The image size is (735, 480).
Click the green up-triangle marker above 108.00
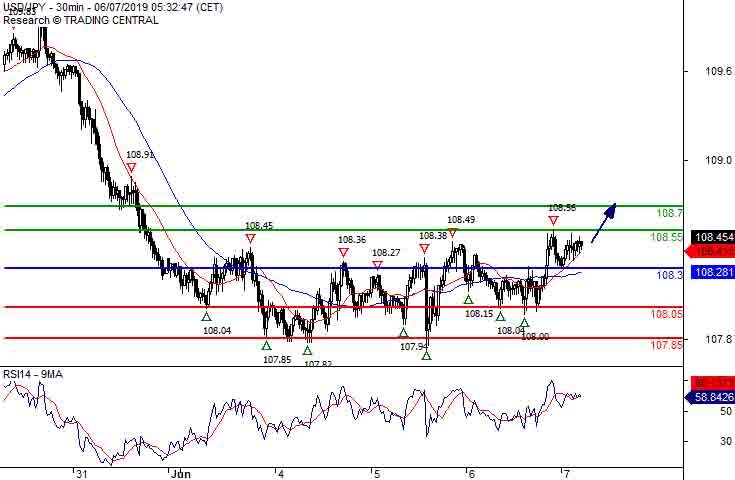click(x=525, y=322)
